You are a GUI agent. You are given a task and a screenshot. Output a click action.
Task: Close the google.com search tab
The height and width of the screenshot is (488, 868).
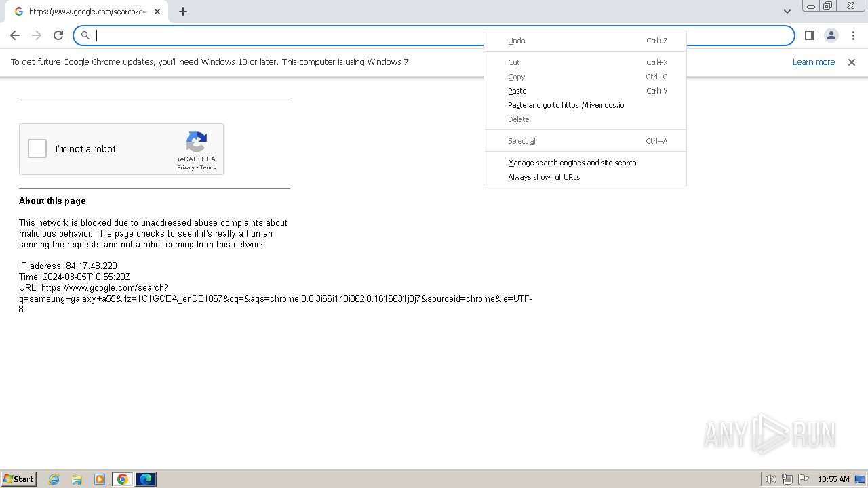157,12
